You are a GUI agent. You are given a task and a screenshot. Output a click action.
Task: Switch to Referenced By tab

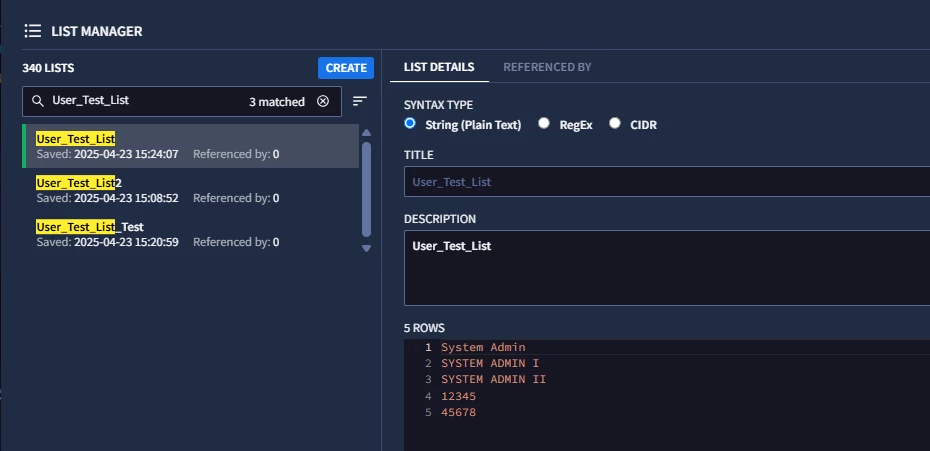click(547, 67)
